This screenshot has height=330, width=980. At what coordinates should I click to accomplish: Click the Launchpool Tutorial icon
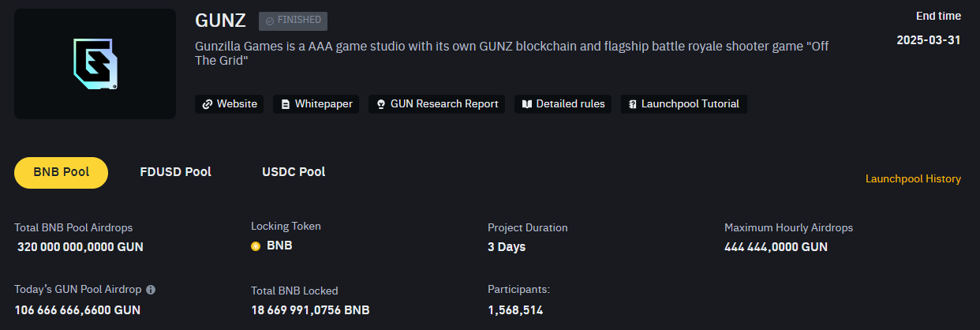click(x=632, y=104)
